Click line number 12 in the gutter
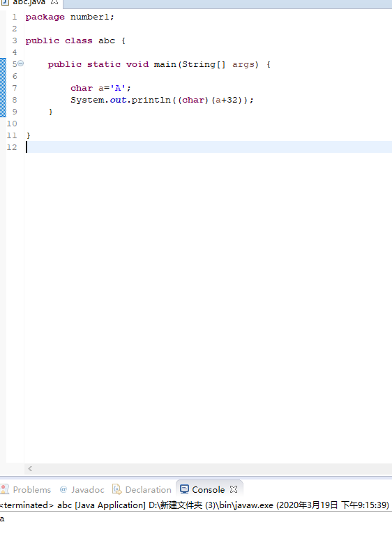 point(12,147)
